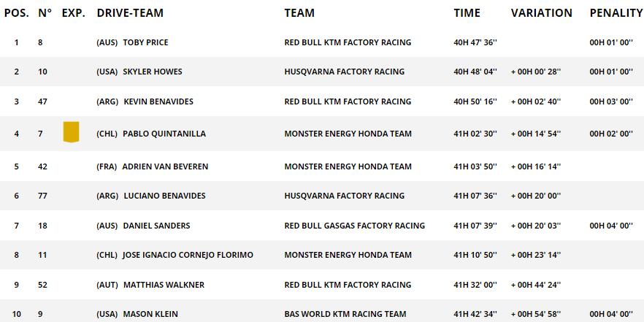Click Mason Klein's name
This screenshot has width=644, height=322.
pos(150,314)
